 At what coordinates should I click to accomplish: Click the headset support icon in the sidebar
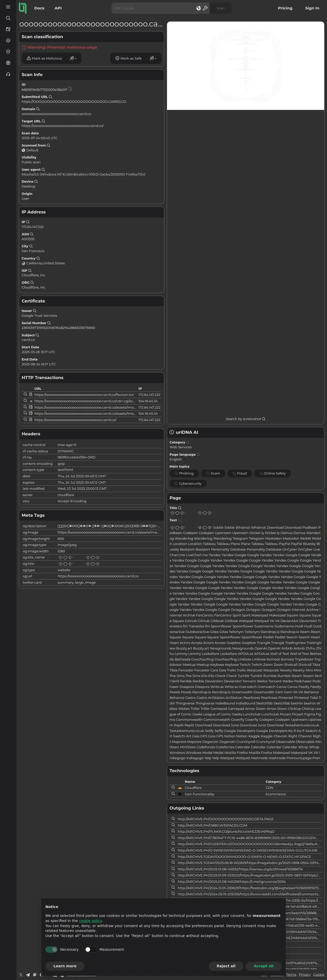8,74
